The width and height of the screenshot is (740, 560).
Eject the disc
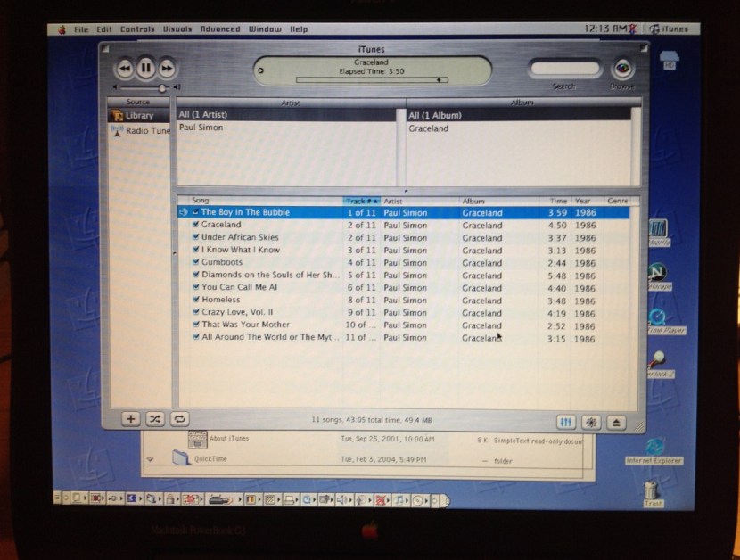pos(615,418)
